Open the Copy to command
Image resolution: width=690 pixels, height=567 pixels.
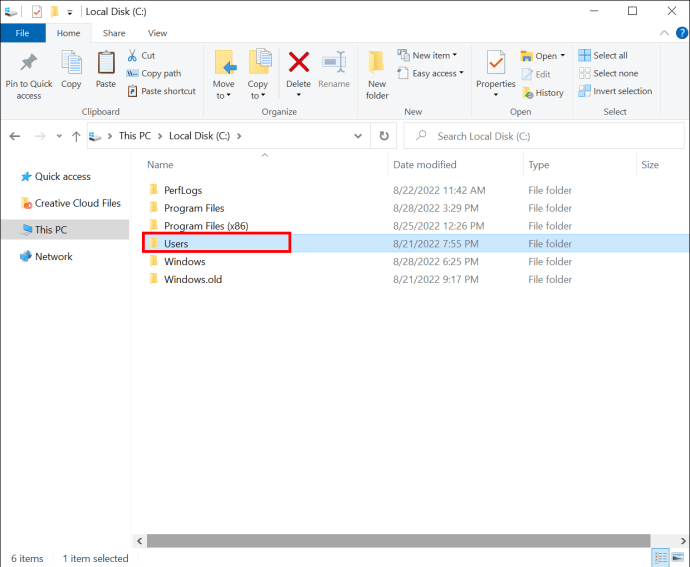258,75
